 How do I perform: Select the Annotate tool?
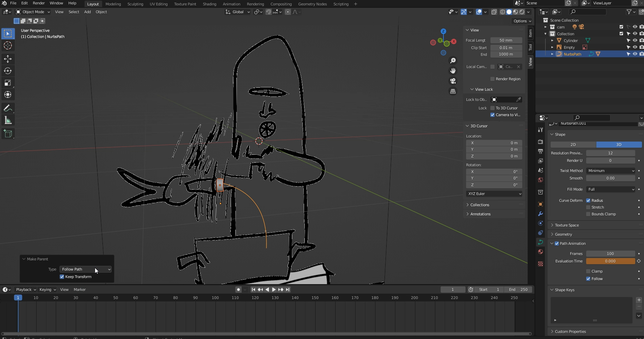[x=8, y=108]
